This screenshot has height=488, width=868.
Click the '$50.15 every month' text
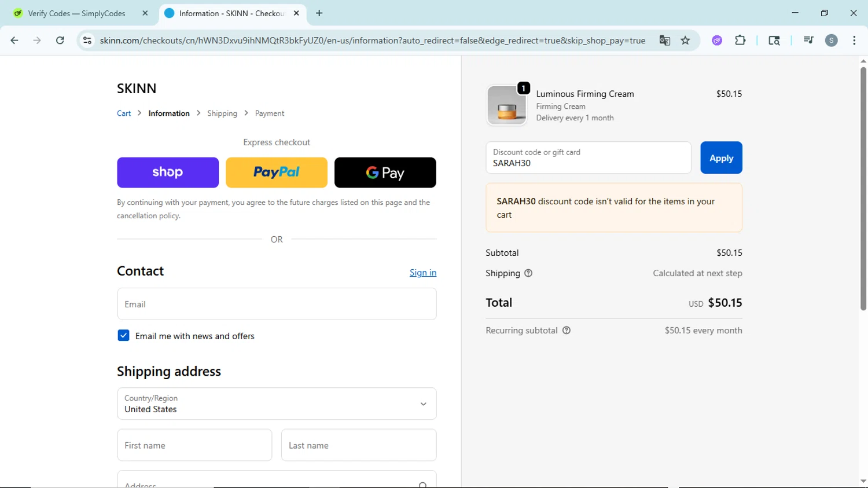[x=703, y=331]
